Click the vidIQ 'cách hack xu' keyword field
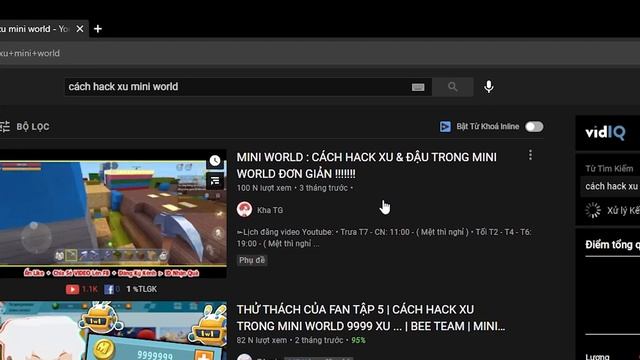Viewport: 640px width, 360px height. point(611,187)
